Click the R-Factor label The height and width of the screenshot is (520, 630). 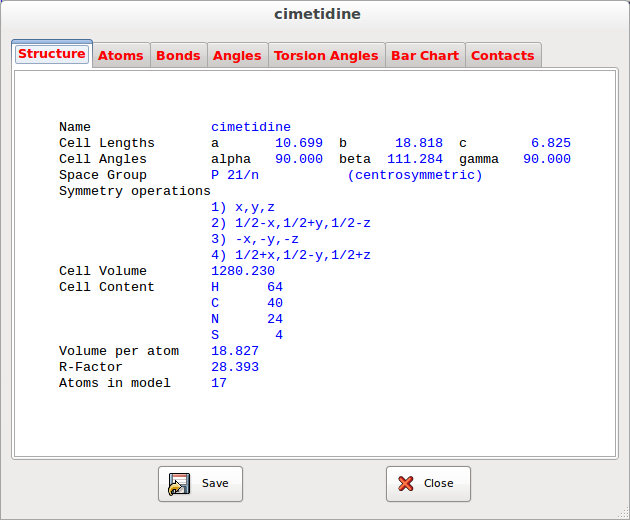(90, 367)
